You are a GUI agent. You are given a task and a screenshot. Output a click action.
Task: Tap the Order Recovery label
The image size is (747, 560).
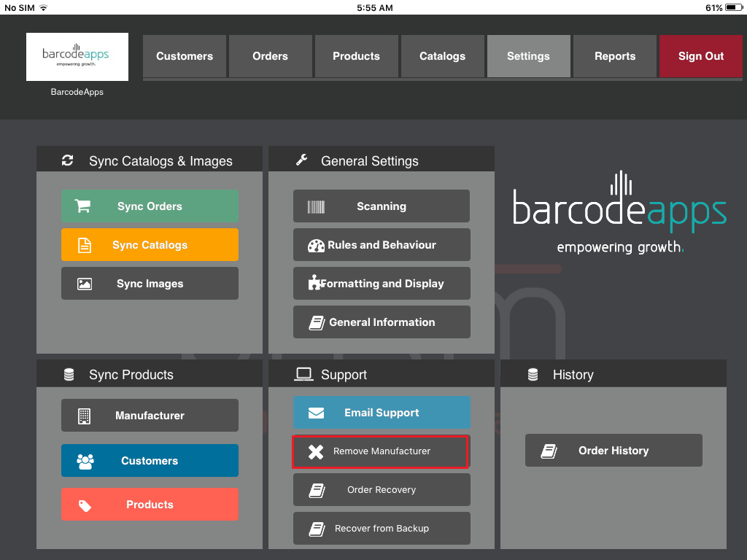point(382,490)
